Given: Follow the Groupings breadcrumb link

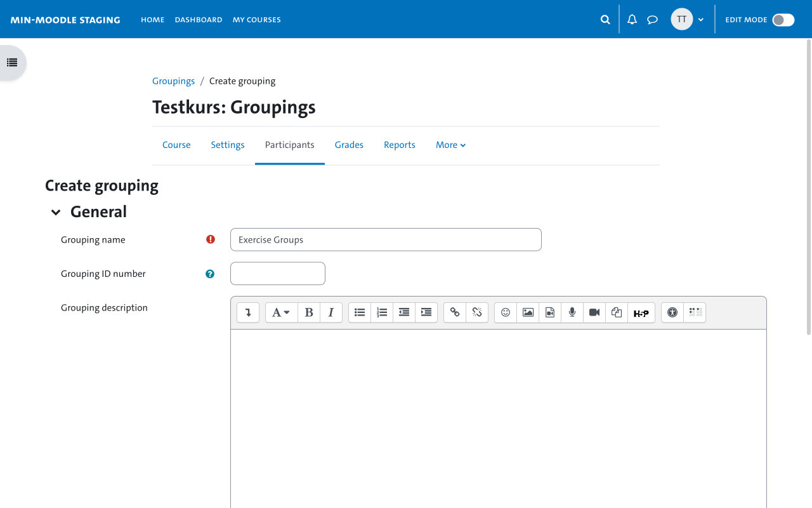Looking at the screenshot, I should [x=173, y=81].
